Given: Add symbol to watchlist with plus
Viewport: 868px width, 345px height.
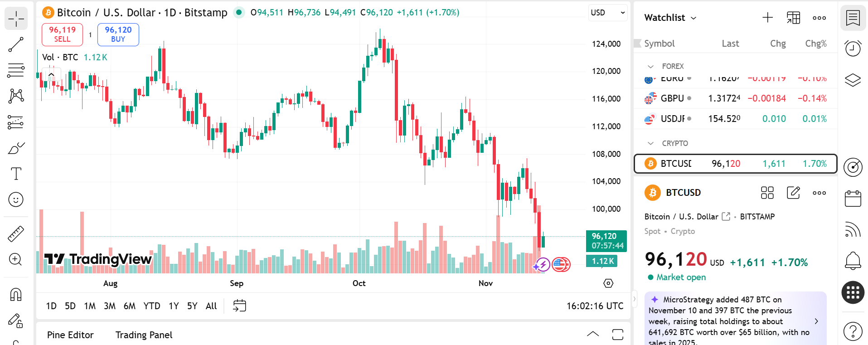Looking at the screenshot, I should coord(767,18).
